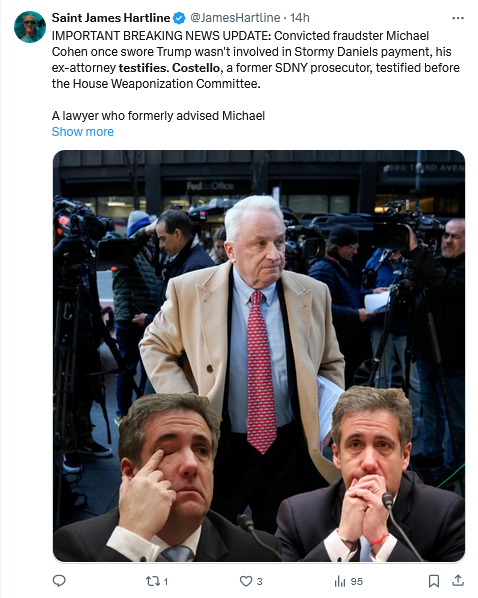Repost this tweet with the retweet arrows

click(x=152, y=581)
